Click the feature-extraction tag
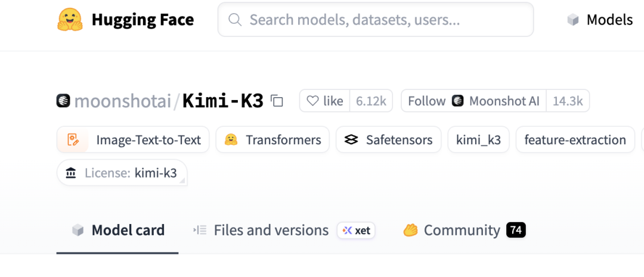This screenshot has width=644, height=277. (575, 139)
